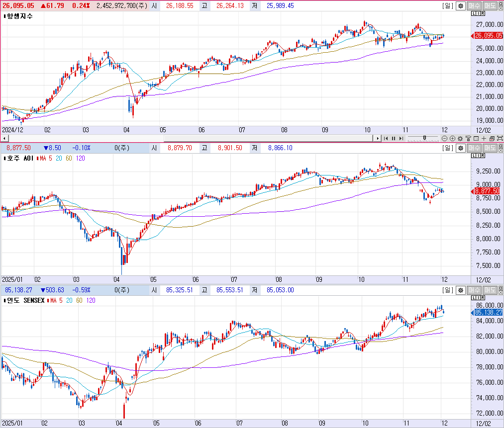Viewport: 504px width, 428px height.
Task: Click the 매도 sell button on India SENSEX chart
Action: 490,290
